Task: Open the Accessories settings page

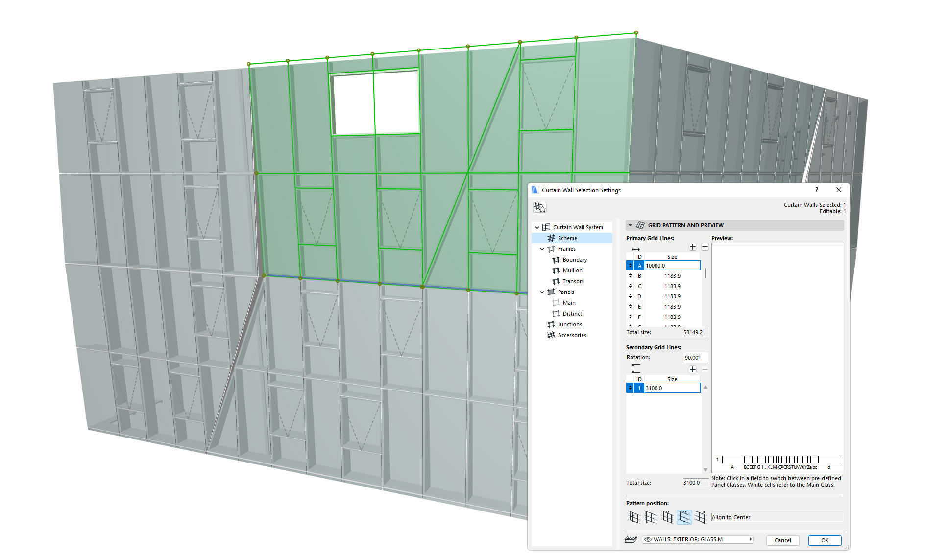Action: (572, 335)
